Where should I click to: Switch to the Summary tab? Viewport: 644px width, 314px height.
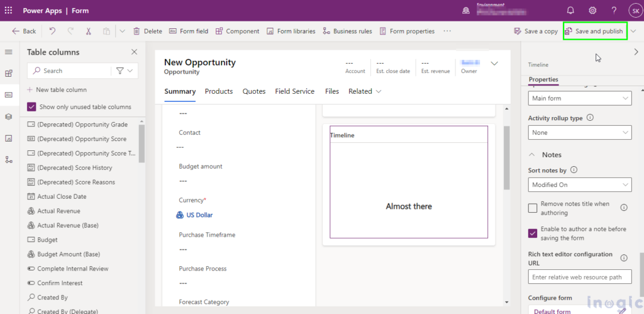(x=180, y=91)
